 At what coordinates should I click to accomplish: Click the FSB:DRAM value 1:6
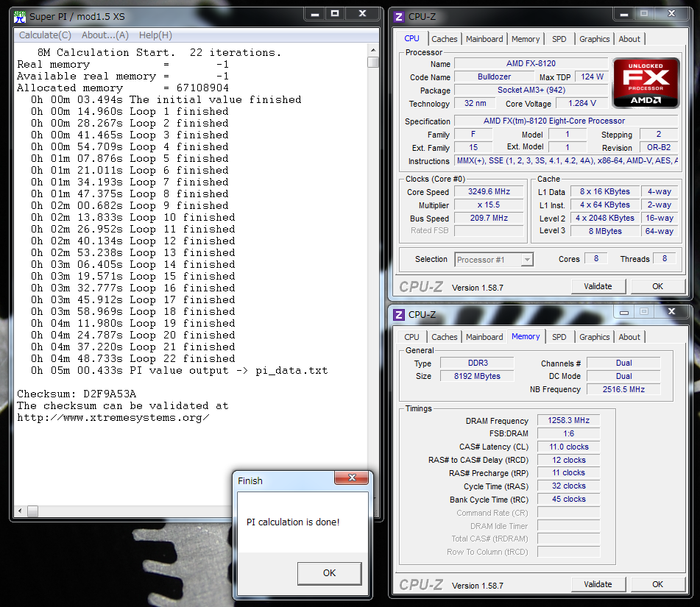click(569, 434)
